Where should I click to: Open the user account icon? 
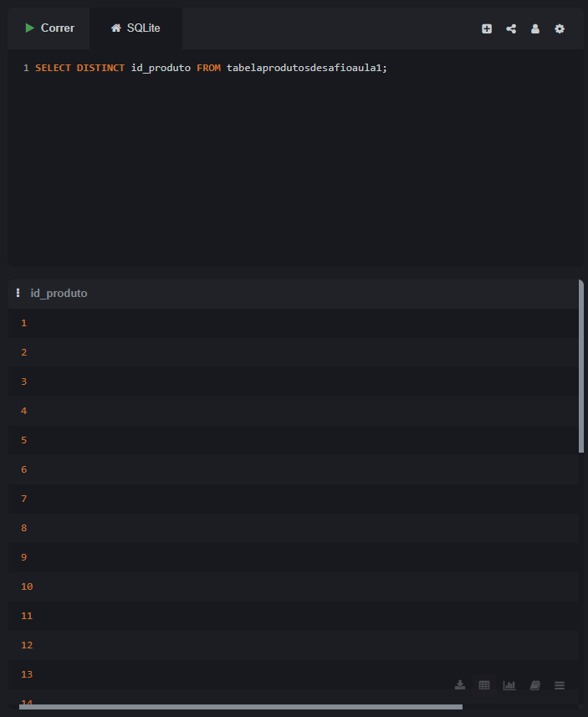tap(535, 28)
